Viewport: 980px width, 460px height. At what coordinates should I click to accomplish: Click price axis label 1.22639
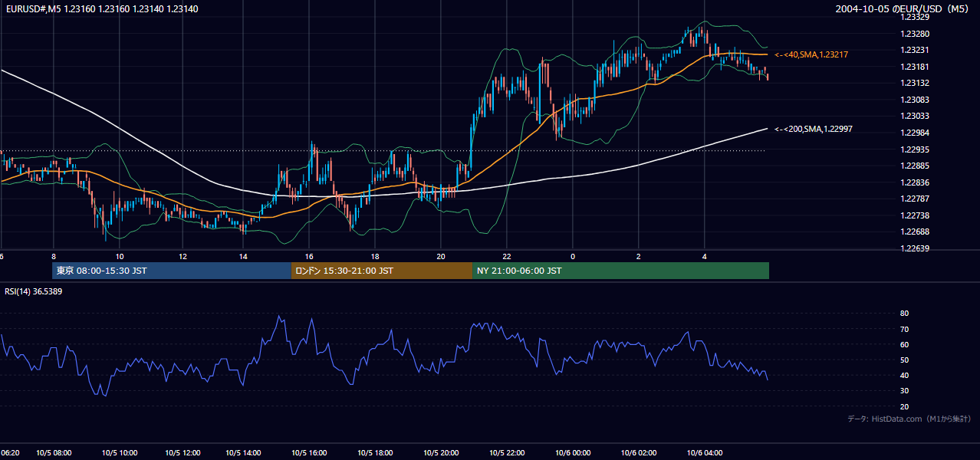click(914, 248)
